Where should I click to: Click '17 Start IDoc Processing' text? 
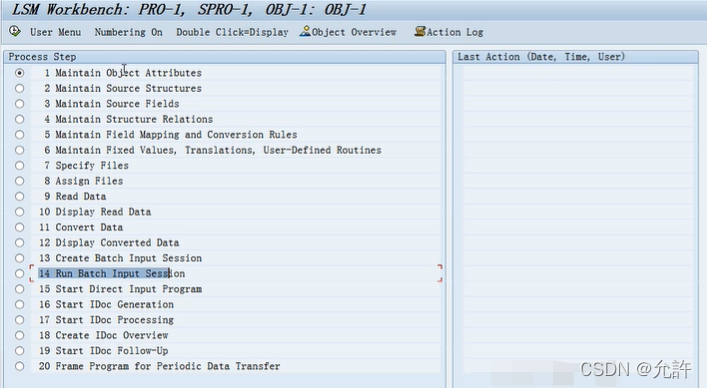tap(106, 320)
